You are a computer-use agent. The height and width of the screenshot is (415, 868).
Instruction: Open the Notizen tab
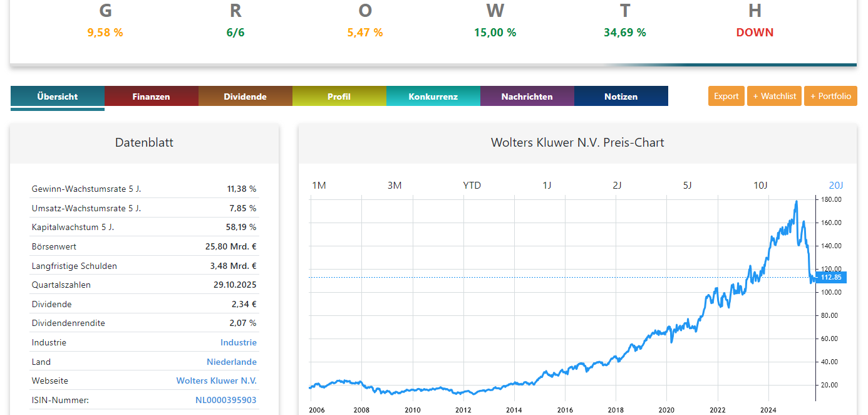pos(621,97)
